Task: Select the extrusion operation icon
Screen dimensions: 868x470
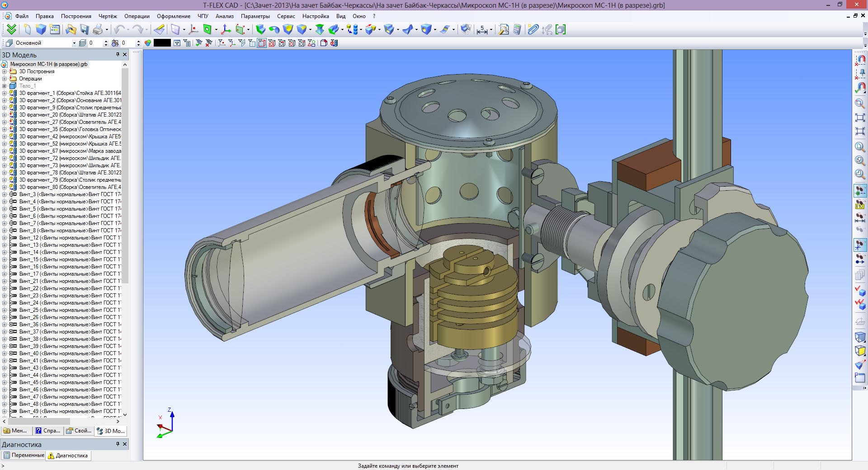Action: pyautogui.click(x=260, y=29)
